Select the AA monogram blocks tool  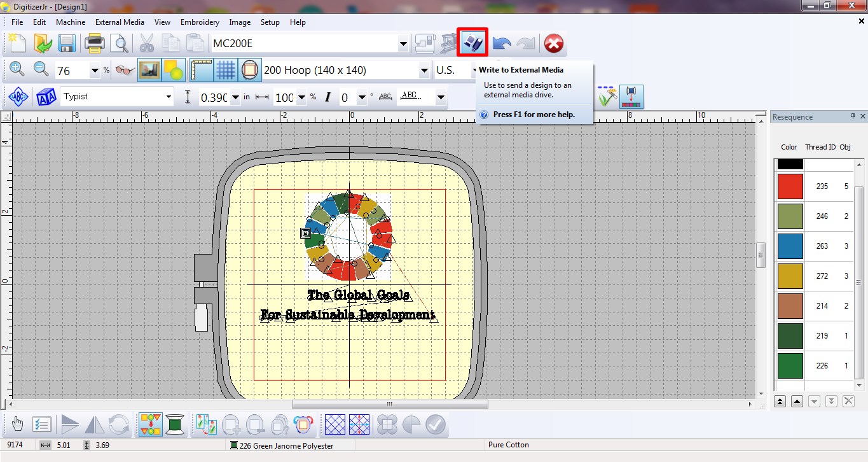click(x=46, y=97)
